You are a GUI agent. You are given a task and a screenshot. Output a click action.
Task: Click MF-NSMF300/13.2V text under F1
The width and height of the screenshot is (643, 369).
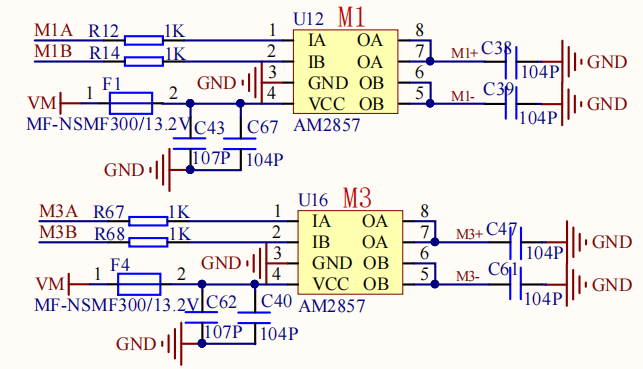(x=109, y=124)
